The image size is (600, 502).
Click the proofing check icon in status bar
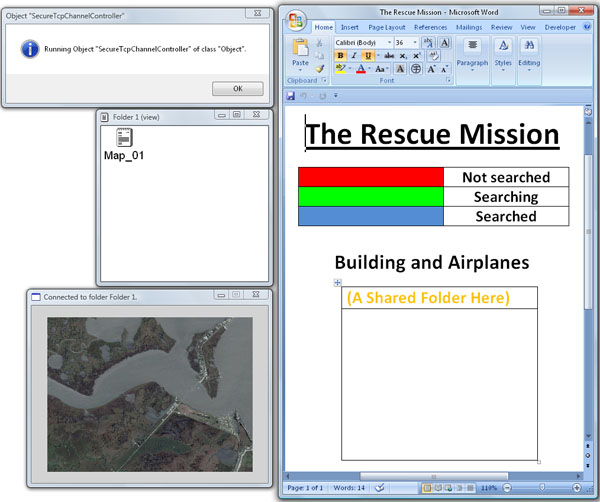point(380,487)
